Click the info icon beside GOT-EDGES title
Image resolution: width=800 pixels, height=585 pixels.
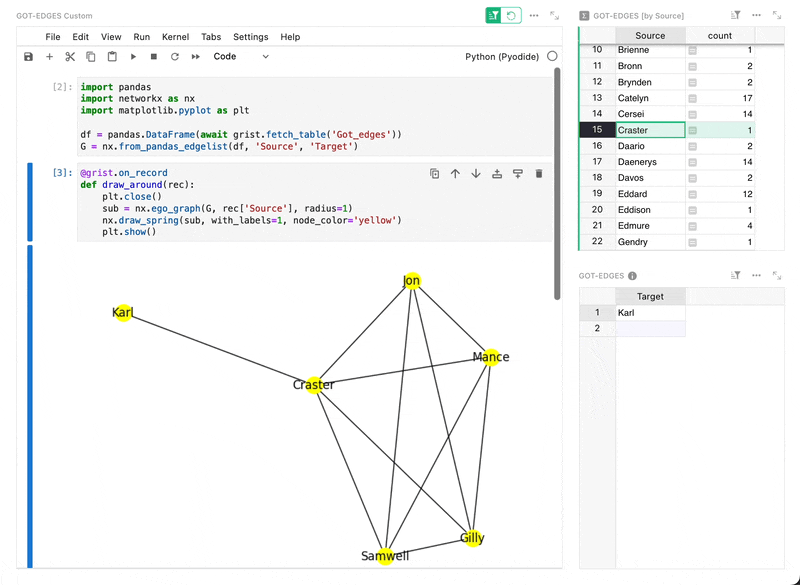point(632,276)
